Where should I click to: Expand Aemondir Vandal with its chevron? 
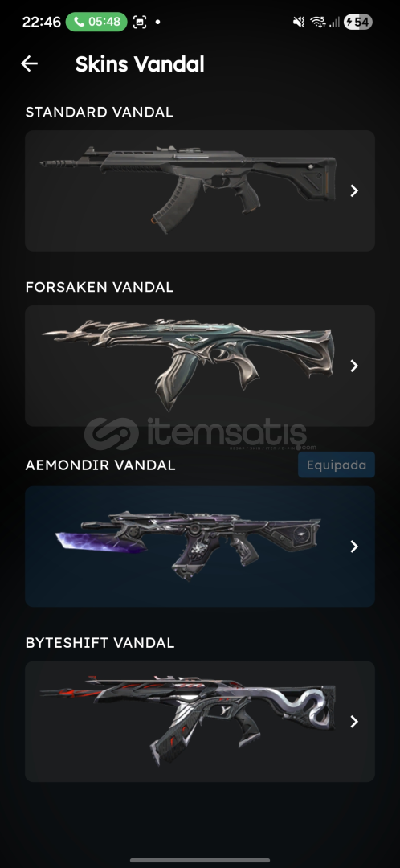(x=354, y=547)
